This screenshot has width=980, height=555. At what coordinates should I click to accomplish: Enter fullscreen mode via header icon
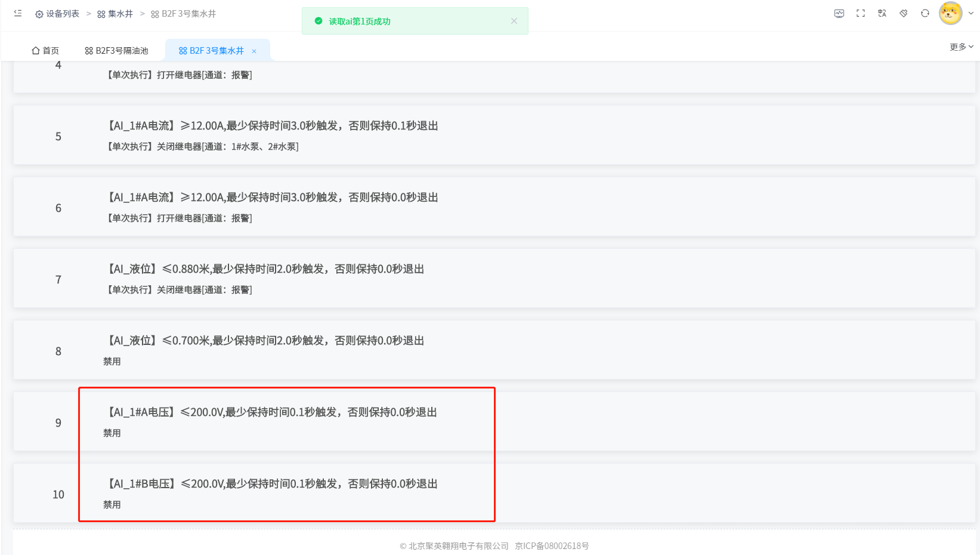click(x=861, y=13)
